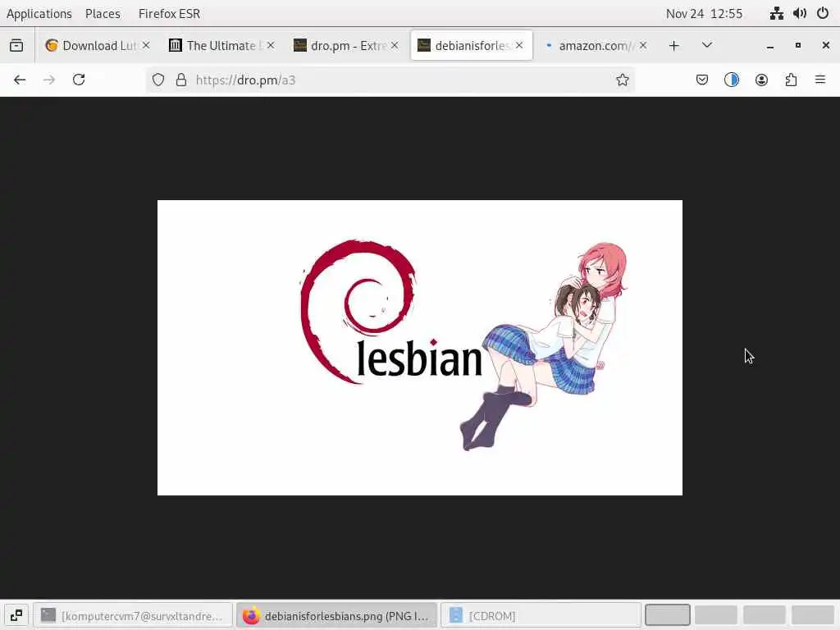Image resolution: width=840 pixels, height=630 pixels.
Task: Open the Nov 24 12:55 clock calendar
Action: [704, 13]
